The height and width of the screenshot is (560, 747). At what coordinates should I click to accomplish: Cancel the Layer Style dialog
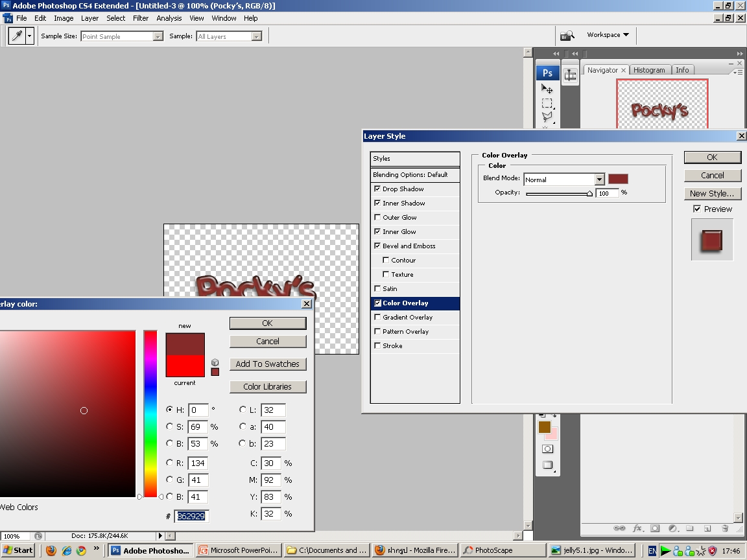(x=712, y=175)
